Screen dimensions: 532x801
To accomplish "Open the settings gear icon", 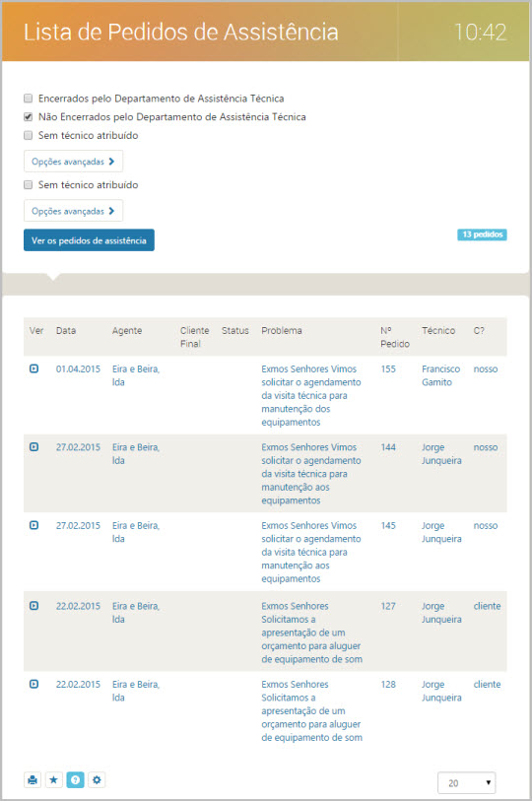I will (x=97, y=780).
